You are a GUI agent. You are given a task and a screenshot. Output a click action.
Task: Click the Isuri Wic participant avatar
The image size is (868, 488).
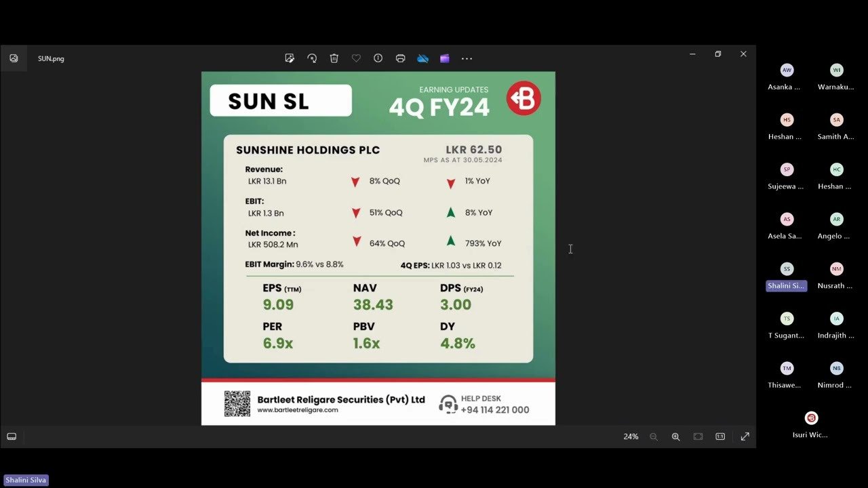(x=811, y=418)
